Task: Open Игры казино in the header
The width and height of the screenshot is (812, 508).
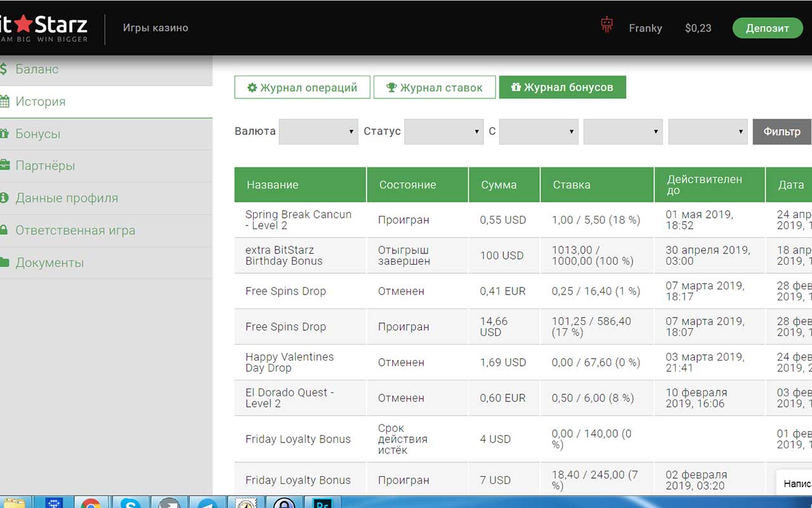Action: 155,28
